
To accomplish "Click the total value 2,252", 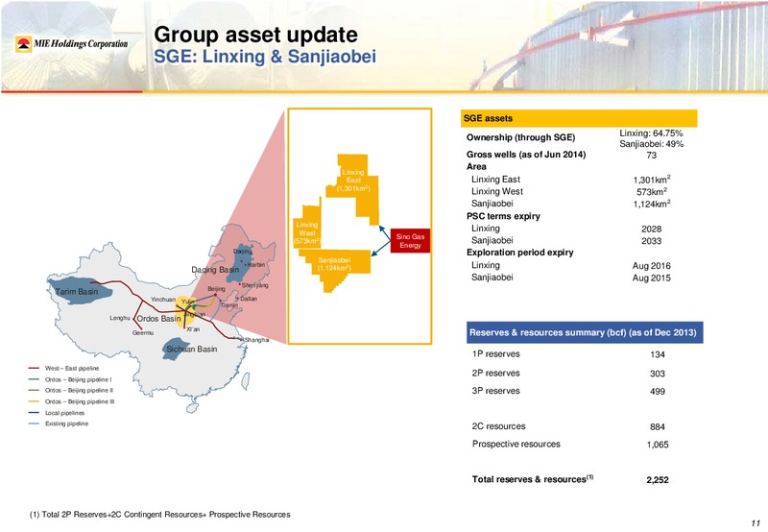I will click(658, 480).
